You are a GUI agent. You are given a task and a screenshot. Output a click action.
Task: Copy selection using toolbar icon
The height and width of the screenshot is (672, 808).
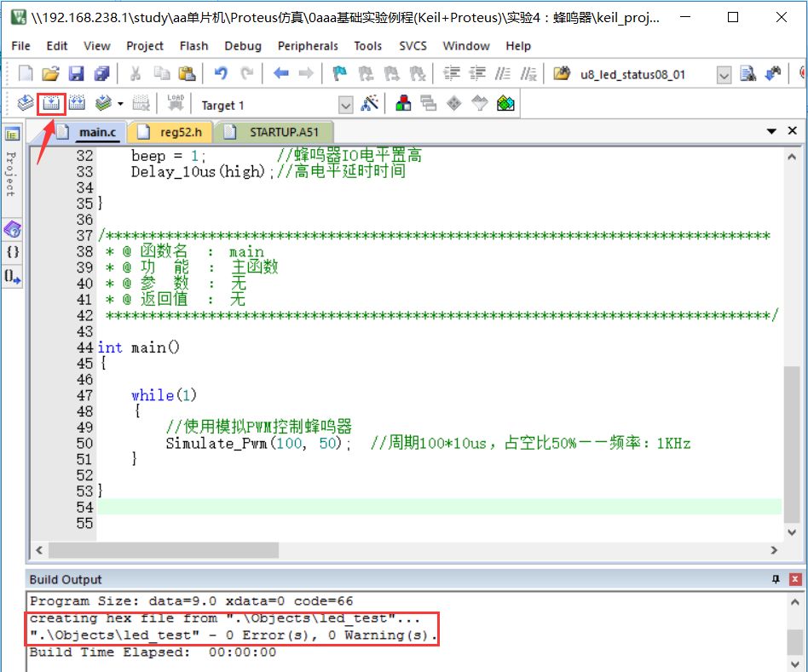click(x=162, y=73)
